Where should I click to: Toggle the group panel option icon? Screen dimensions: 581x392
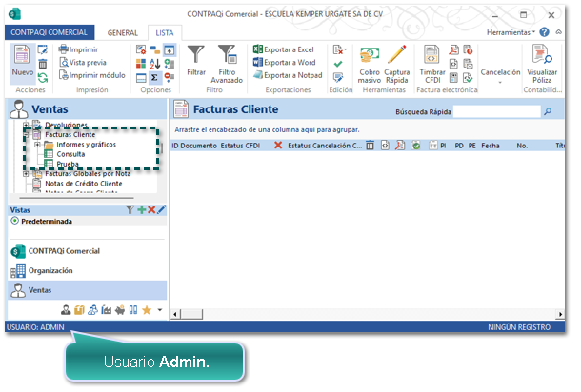(x=169, y=49)
